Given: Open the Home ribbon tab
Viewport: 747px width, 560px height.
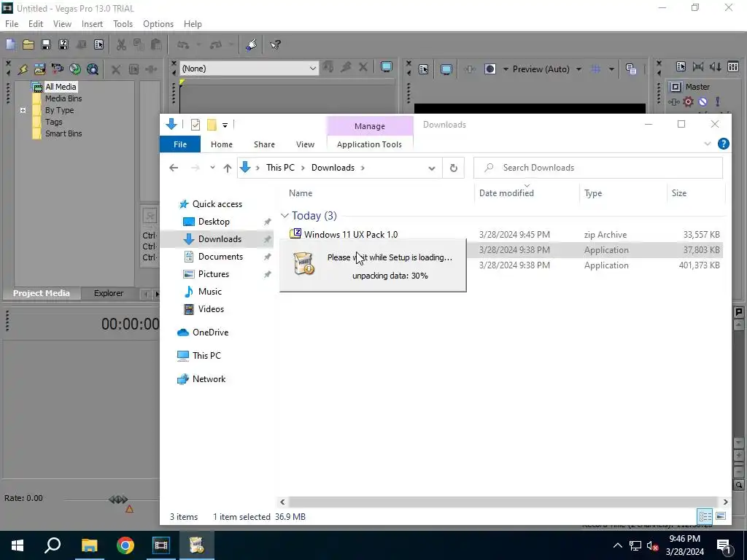Looking at the screenshot, I should [x=222, y=144].
